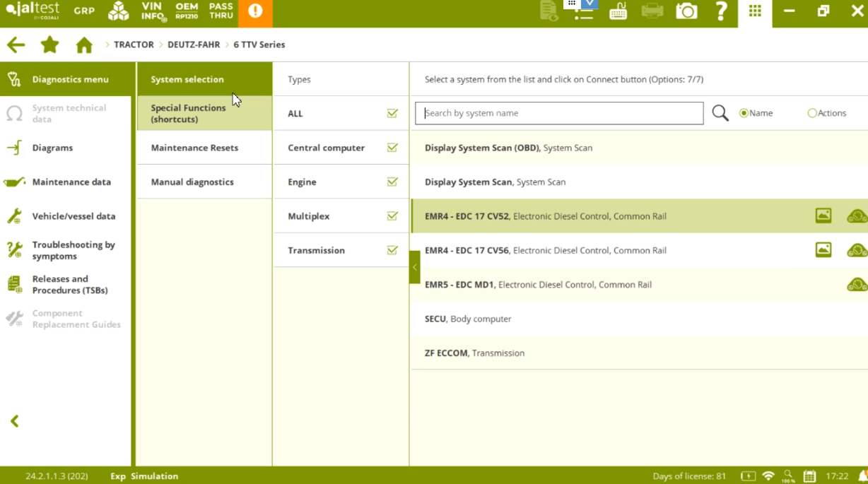Select ZF ECCOM Transmission system
The width and height of the screenshot is (868, 484).
(x=474, y=353)
